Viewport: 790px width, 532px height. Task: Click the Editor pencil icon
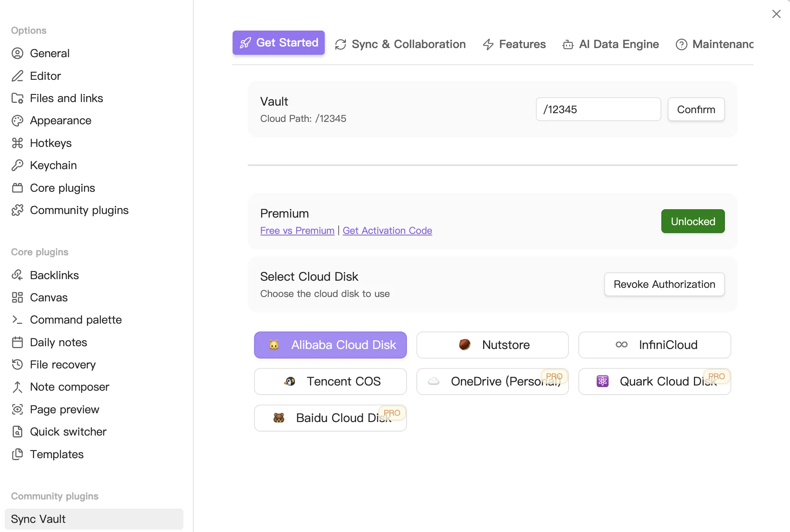point(17,76)
